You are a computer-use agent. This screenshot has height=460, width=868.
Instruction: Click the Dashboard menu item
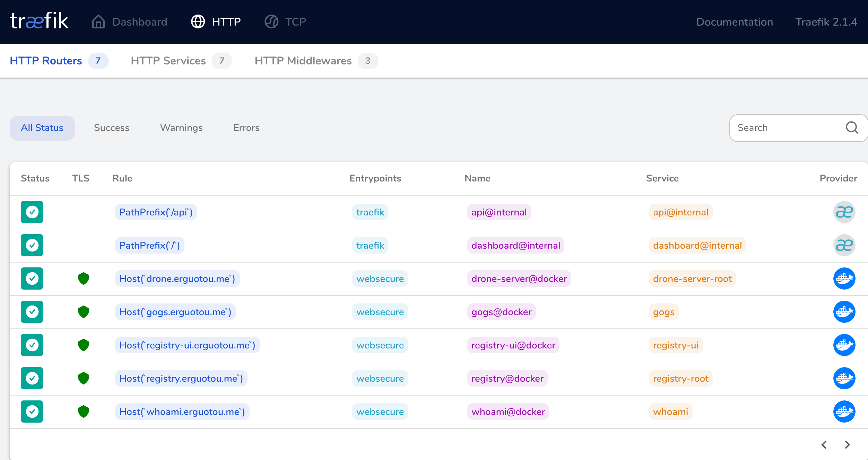[x=130, y=22]
